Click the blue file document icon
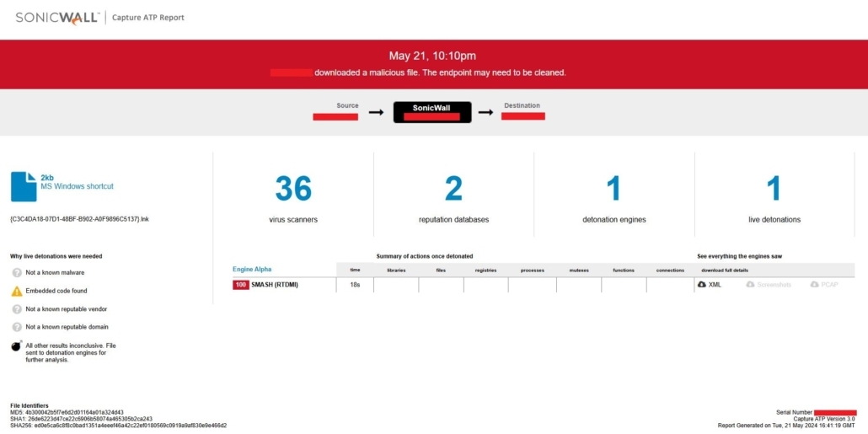The width and height of the screenshot is (868, 434). (x=24, y=186)
